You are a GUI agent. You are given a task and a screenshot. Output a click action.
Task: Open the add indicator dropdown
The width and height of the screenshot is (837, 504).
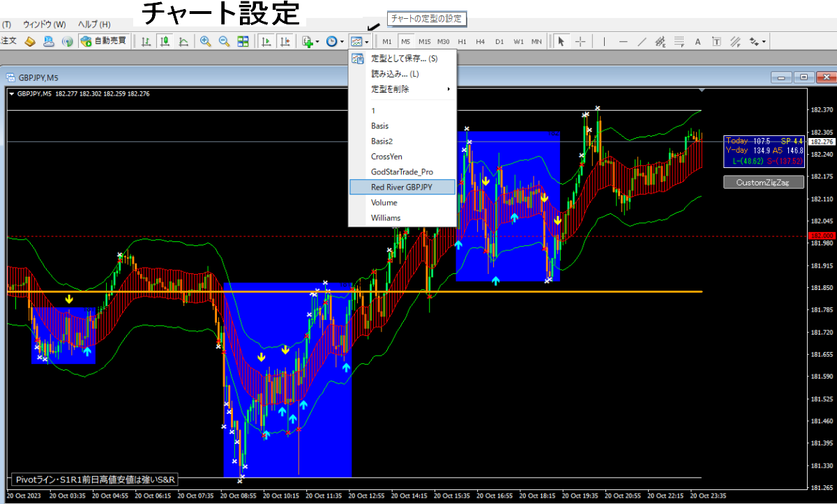(310, 41)
